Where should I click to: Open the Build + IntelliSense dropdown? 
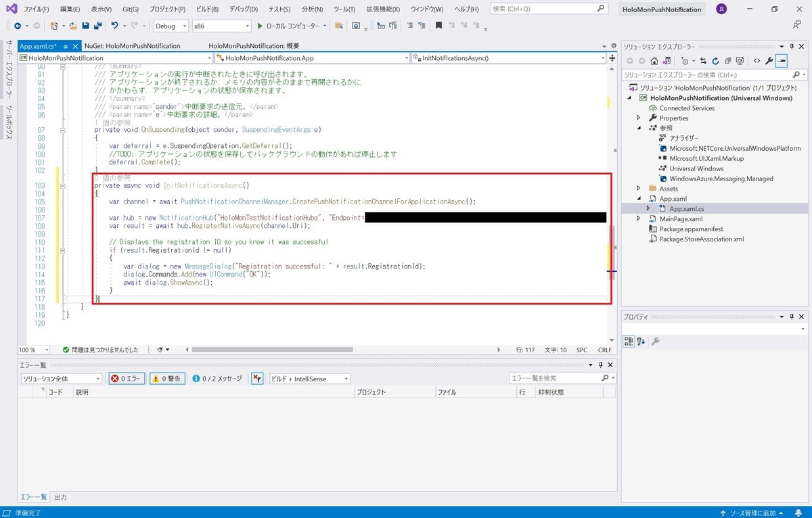point(309,379)
